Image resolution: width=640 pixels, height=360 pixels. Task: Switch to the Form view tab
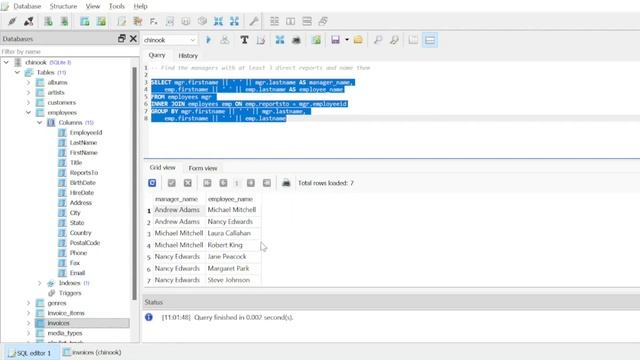[x=203, y=168]
